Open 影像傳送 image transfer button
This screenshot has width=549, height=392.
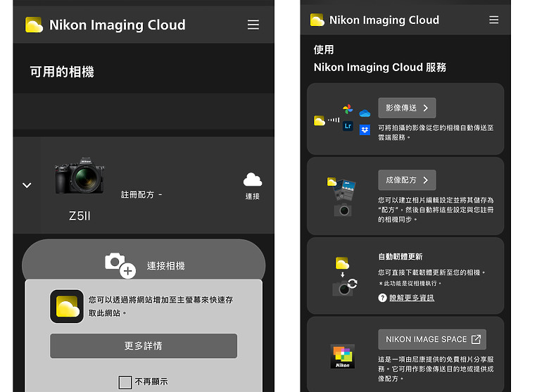(407, 108)
